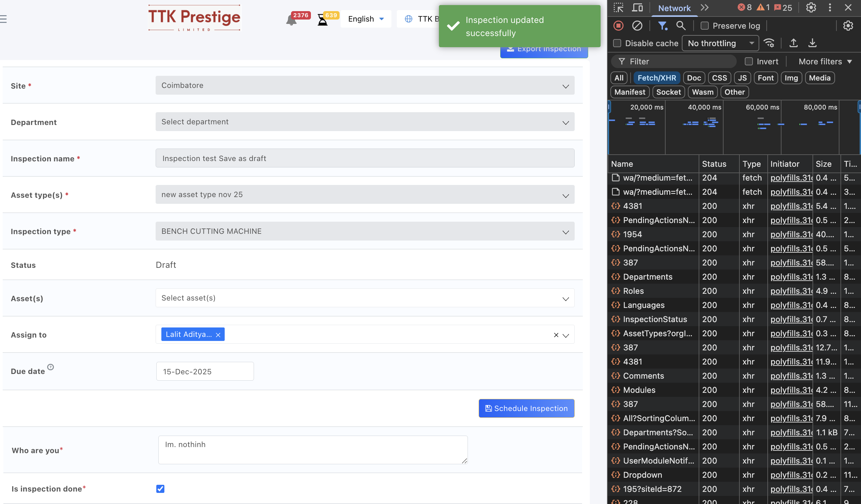
Task: Select the Fetch/XHR filter tab
Action: [656, 78]
